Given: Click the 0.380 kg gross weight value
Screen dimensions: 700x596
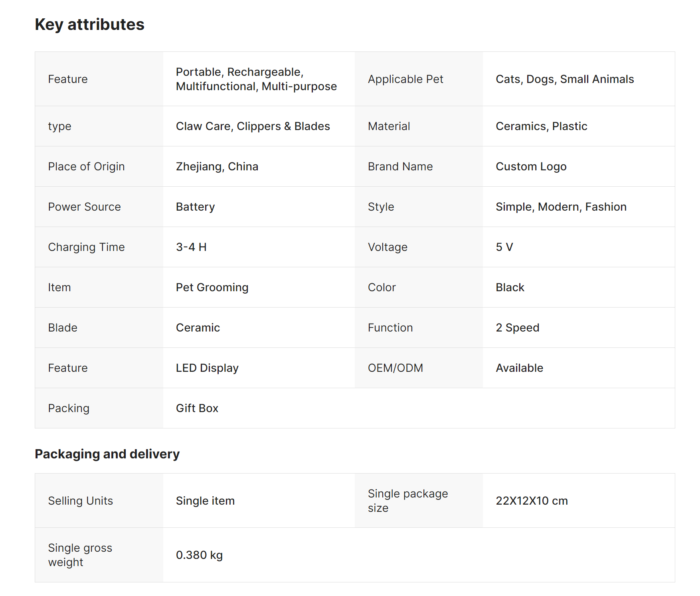Looking at the screenshot, I should coord(199,555).
